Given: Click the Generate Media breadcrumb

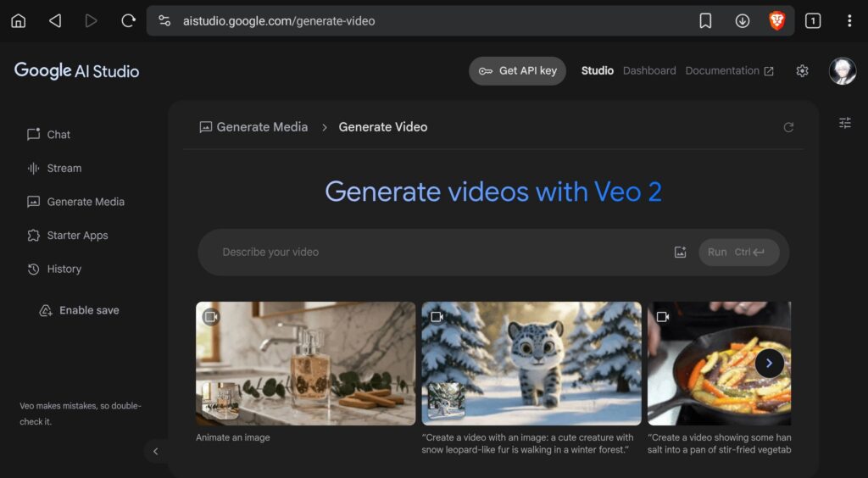Looking at the screenshot, I should coord(253,126).
